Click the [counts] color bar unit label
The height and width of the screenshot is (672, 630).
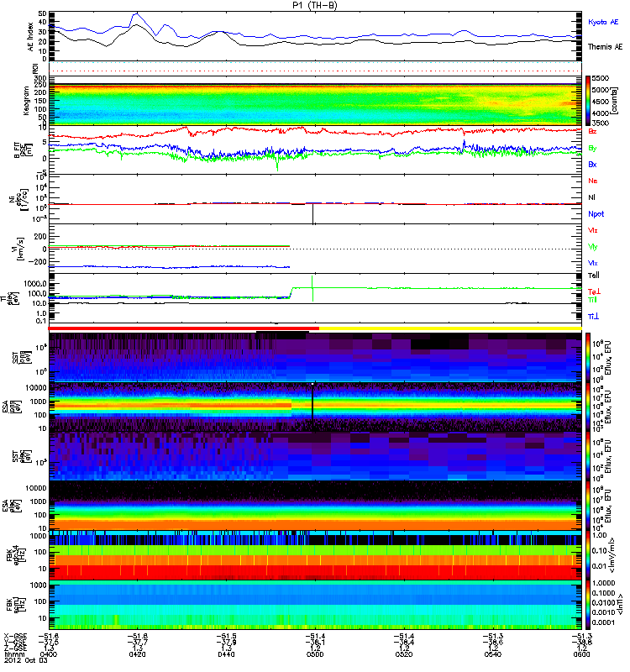[614, 101]
